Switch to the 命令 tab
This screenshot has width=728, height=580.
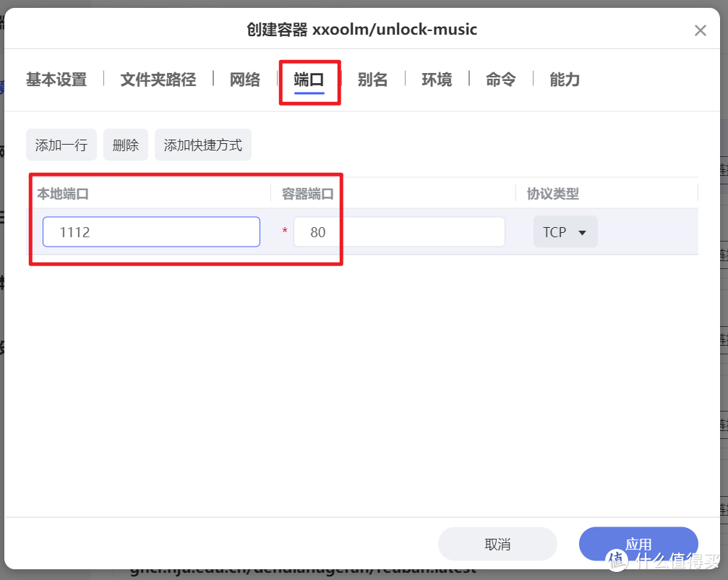click(500, 80)
